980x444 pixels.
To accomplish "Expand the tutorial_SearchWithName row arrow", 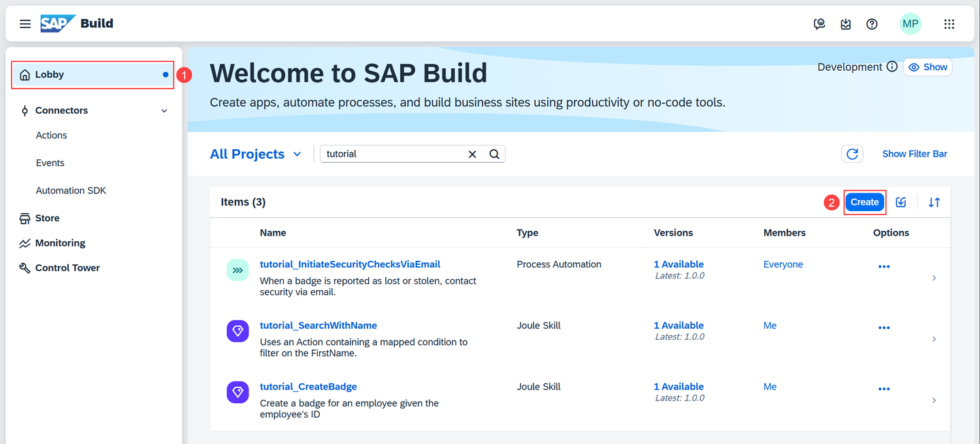I will click(934, 339).
